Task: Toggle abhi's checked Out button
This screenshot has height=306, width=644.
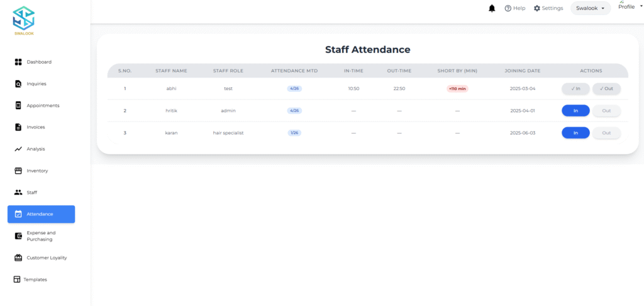Action: [606, 89]
